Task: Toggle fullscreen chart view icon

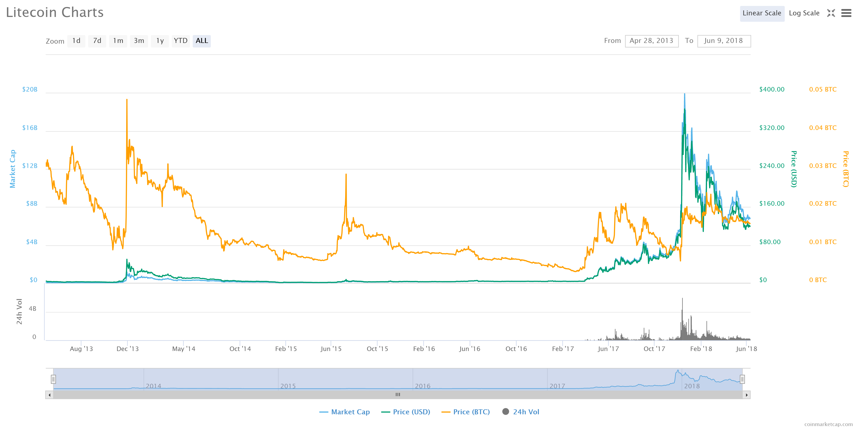Action: click(831, 13)
